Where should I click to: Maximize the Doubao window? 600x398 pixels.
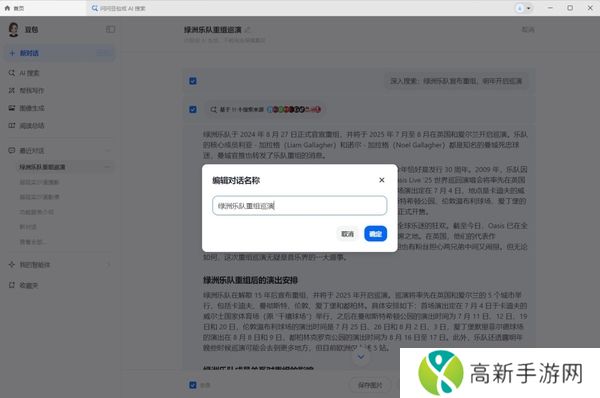pyautogui.click(x=570, y=8)
